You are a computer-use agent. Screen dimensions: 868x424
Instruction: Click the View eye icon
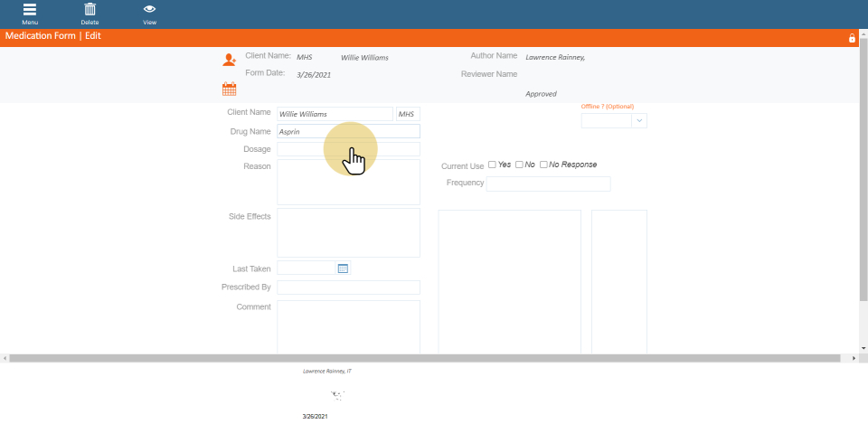(x=149, y=10)
